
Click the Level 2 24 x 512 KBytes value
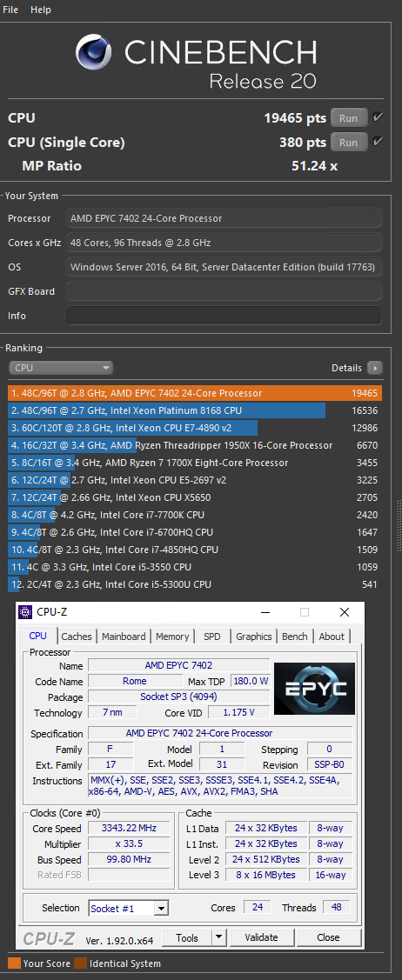[265, 859]
